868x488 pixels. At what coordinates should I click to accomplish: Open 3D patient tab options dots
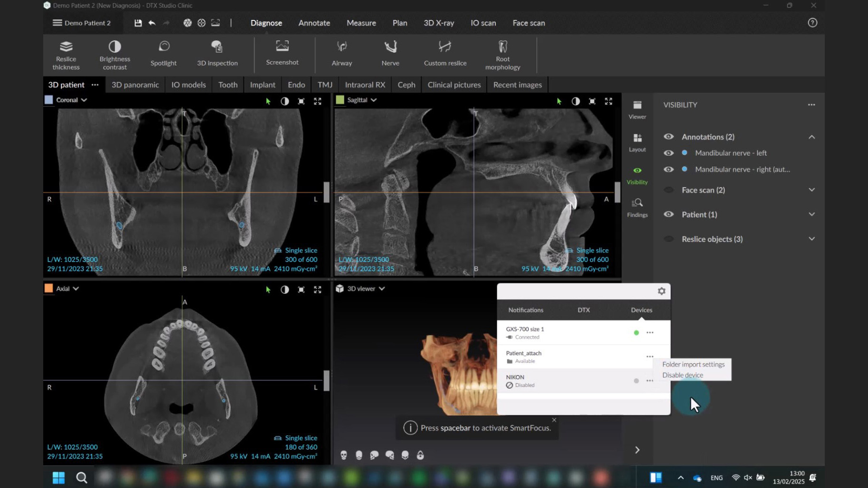point(95,84)
